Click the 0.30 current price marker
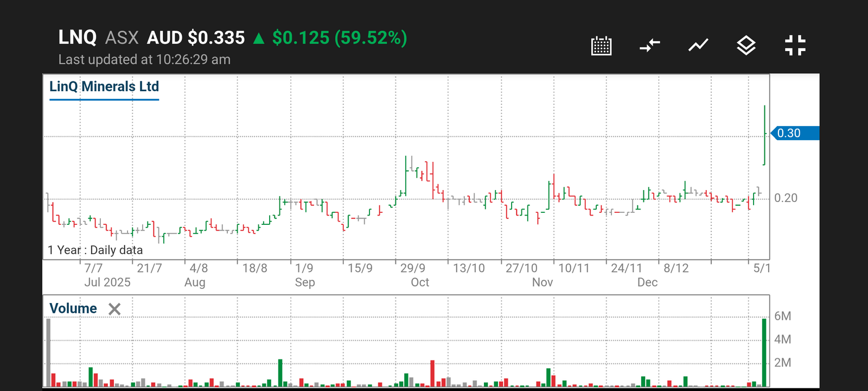Image resolution: width=868 pixels, height=391 pixels. pyautogui.click(x=795, y=133)
